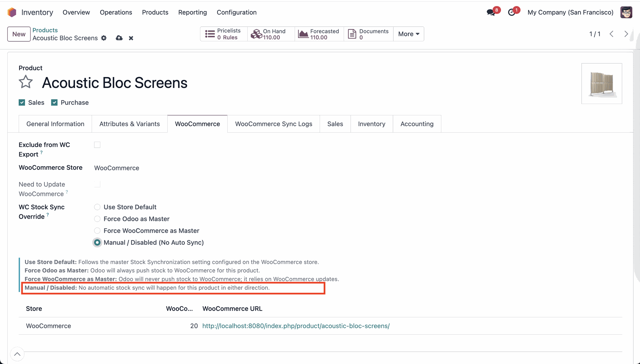Click the Inventory app title
640x364 pixels.
click(x=37, y=12)
